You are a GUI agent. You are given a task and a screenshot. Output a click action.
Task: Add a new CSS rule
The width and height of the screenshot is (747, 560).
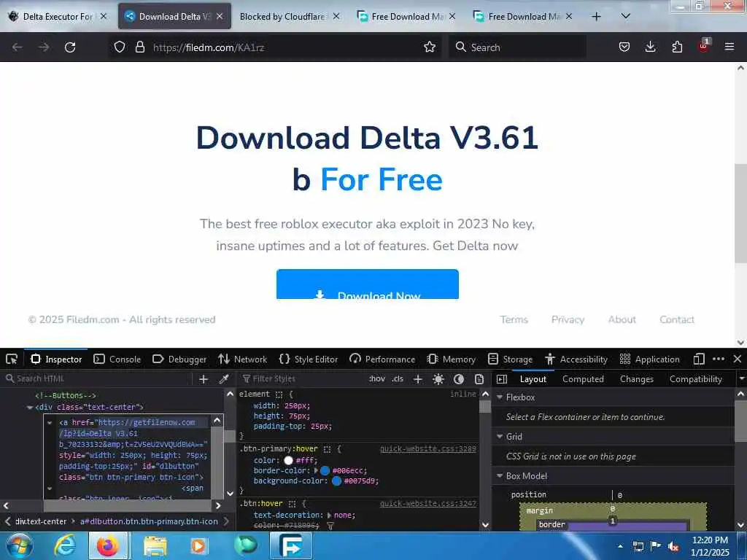click(418, 379)
